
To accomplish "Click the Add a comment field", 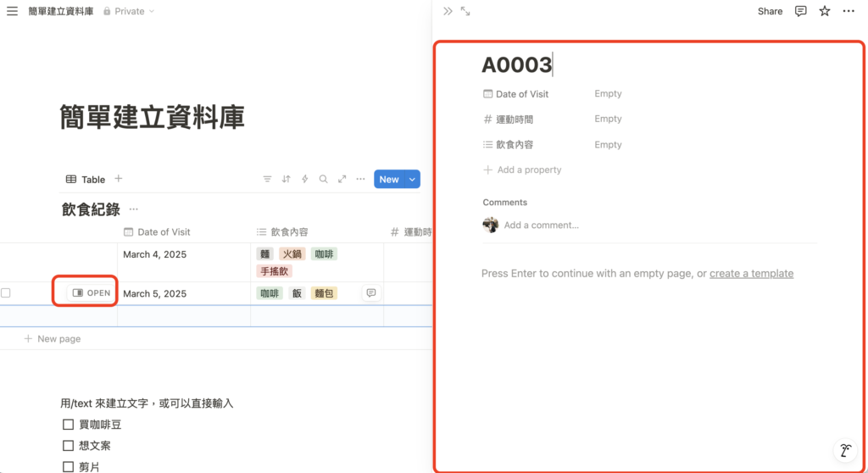I will (x=541, y=225).
